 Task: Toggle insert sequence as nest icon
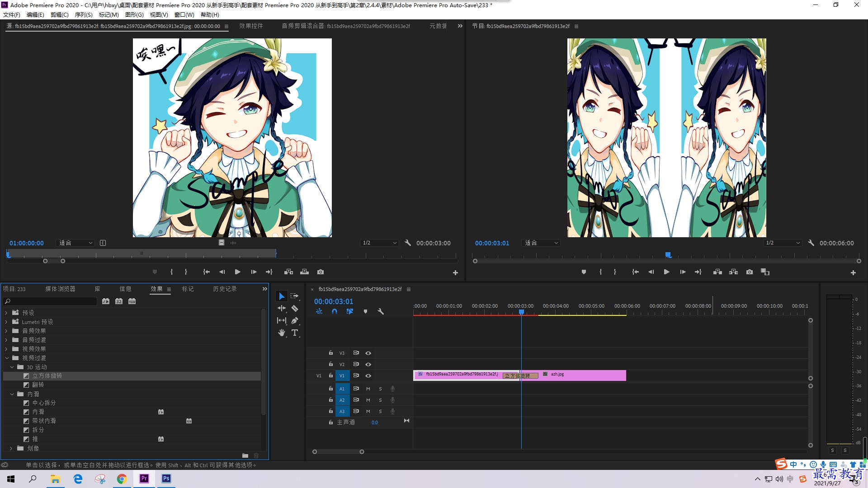(x=319, y=311)
